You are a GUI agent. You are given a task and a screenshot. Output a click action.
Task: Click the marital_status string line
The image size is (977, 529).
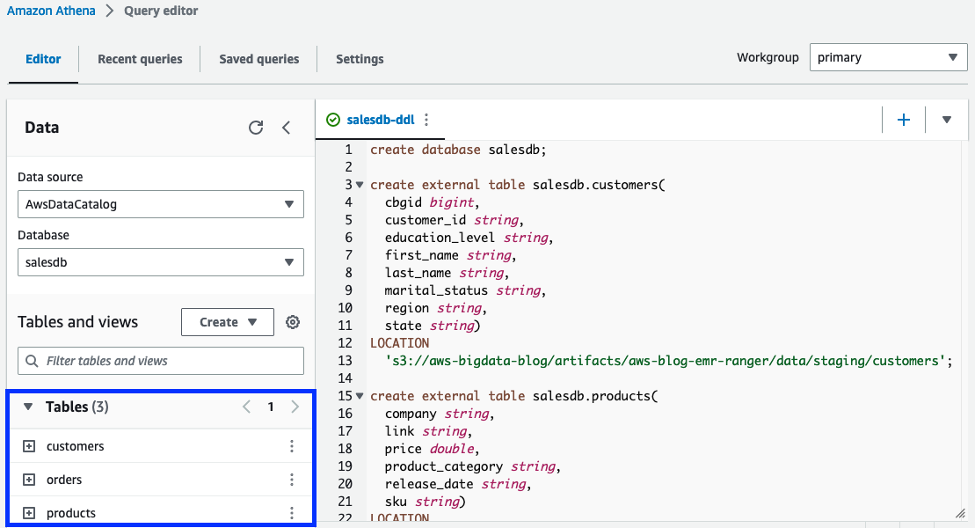click(465, 290)
